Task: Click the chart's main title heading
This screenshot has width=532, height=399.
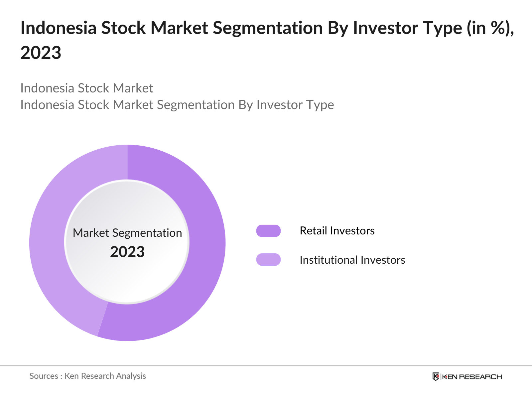Action: [x=266, y=28]
